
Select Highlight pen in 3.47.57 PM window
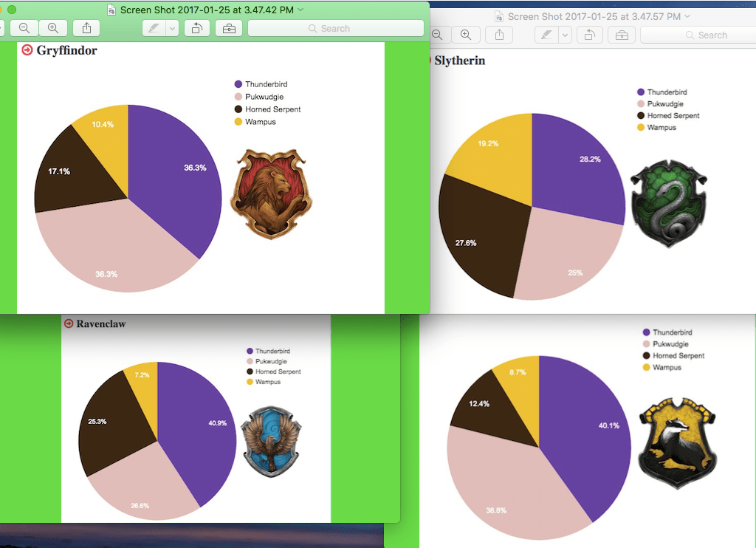[x=546, y=35]
